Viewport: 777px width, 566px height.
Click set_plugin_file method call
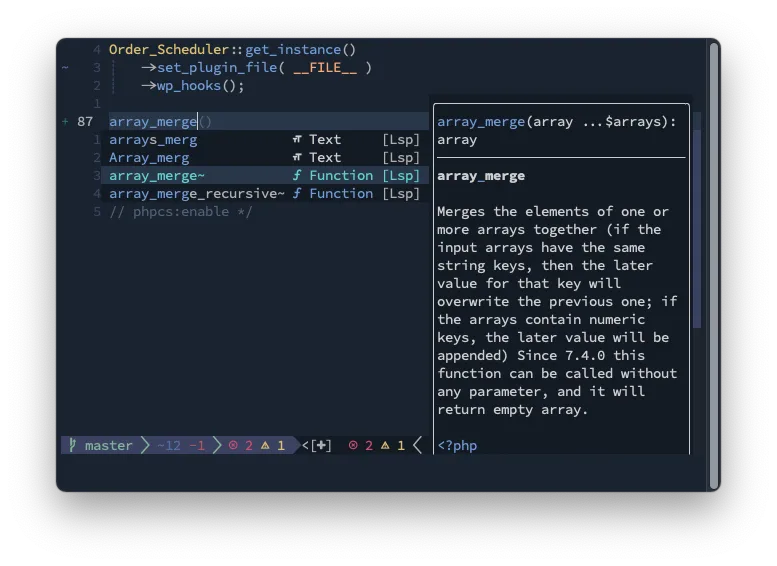pos(217,68)
